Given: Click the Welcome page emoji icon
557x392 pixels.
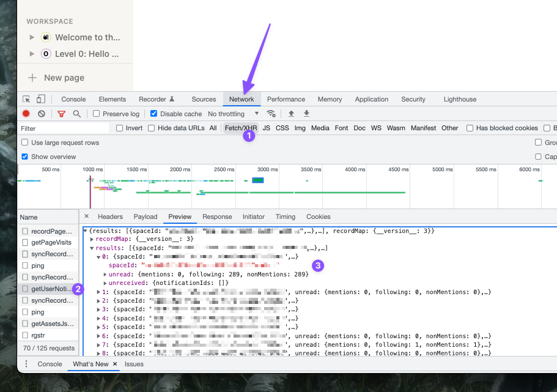Looking at the screenshot, I should (x=46, y=37).
